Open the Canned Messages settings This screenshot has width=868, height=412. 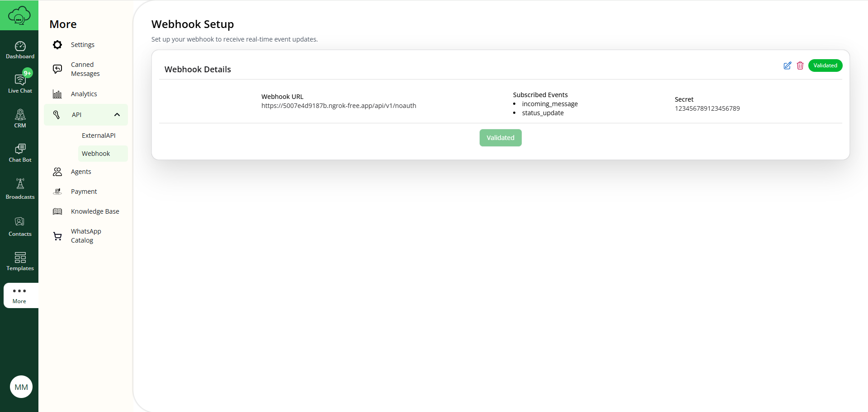pos(85,69)
